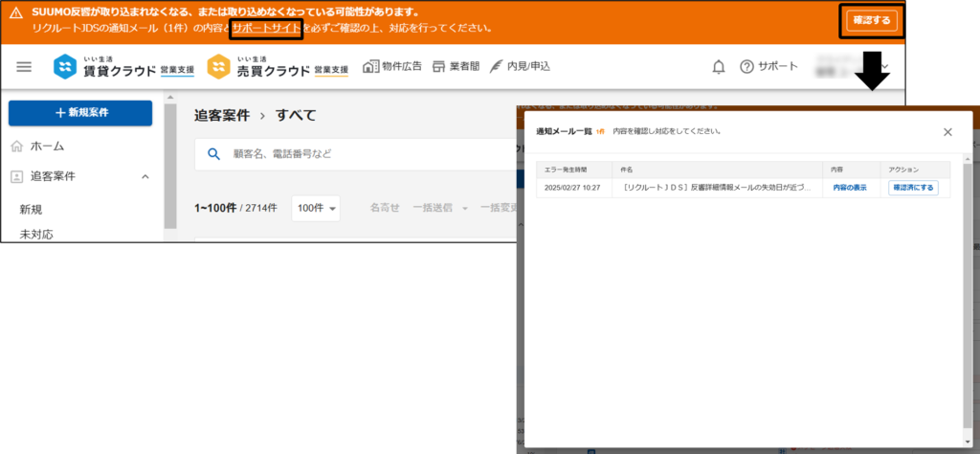Open the 売買クラウド 営業支援 product
This screenshot has height=454, width=980.
point(278,67)
